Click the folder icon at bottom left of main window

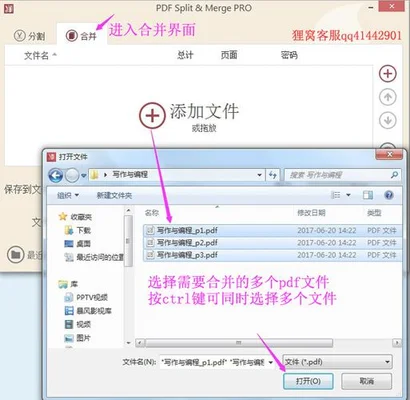click(15, 255)
